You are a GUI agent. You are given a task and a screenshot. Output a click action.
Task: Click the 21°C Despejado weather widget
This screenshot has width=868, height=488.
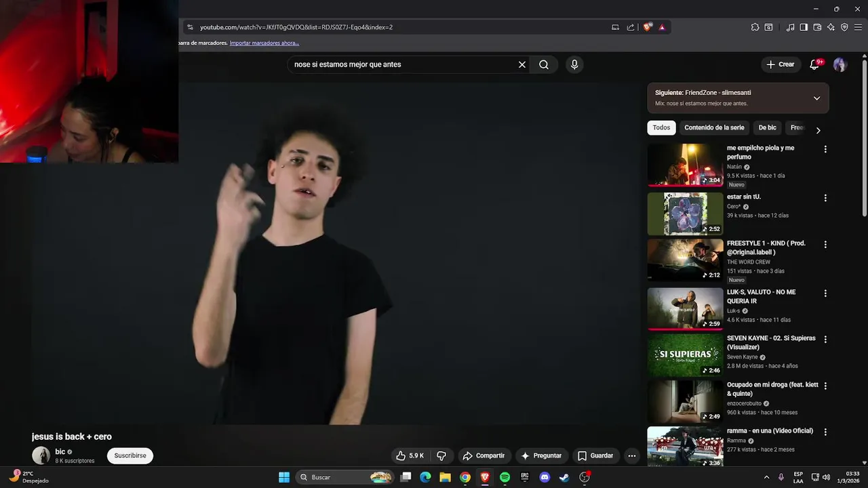click(28, 477)
